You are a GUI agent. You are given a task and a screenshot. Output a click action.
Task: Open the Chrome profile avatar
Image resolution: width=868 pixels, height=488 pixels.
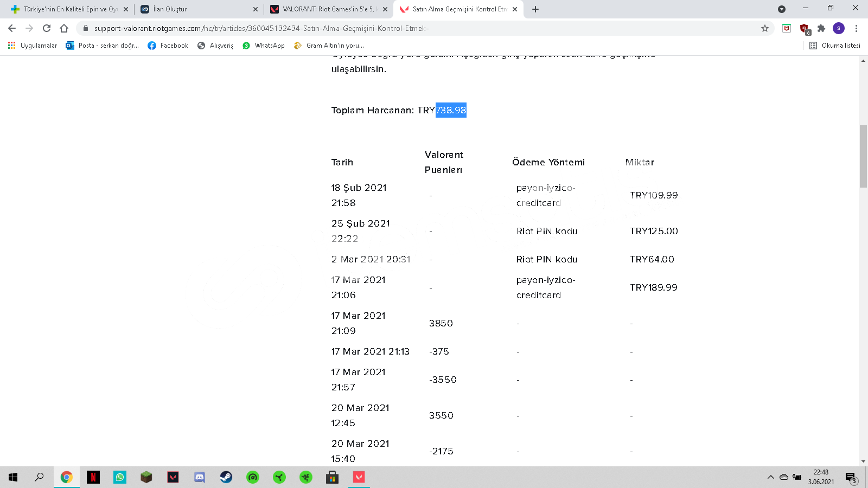point(839,28)
